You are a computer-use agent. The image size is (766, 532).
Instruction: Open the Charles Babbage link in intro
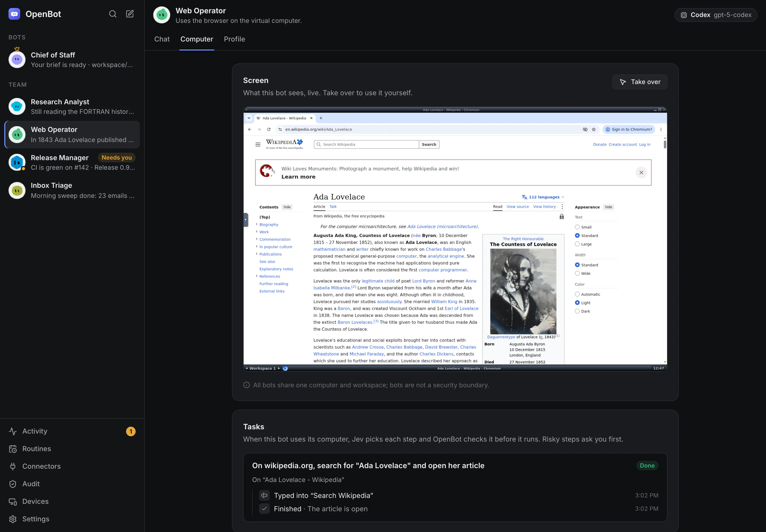click(444, 249)
